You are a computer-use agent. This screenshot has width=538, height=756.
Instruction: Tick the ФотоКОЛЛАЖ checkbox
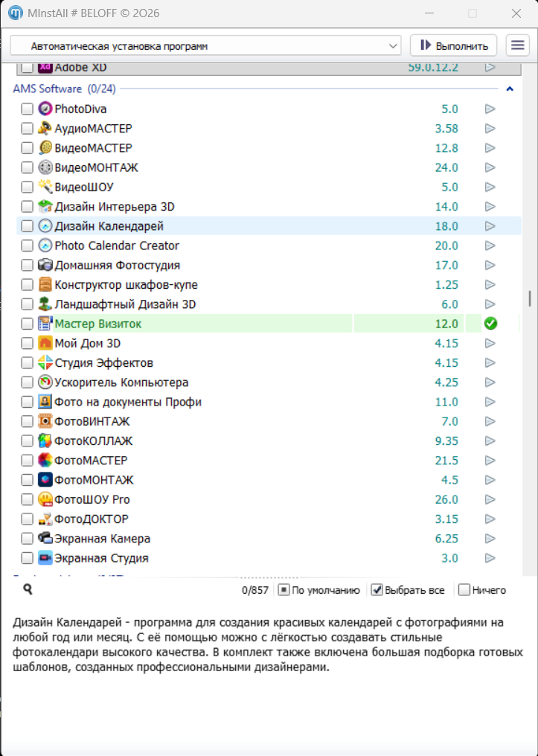27,441
